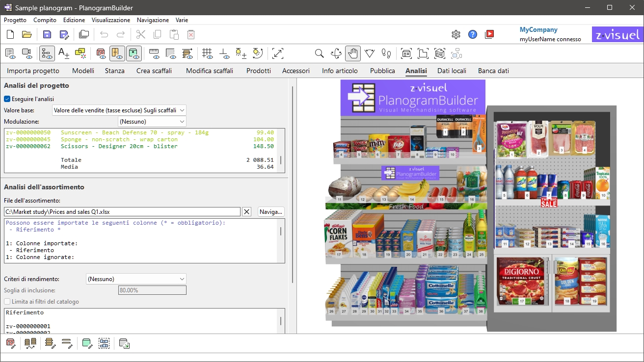Click the red shelf edit icon in the bottom toolbar
The width and height of the screenshot is (644, 362).
[x=11, y=343]
